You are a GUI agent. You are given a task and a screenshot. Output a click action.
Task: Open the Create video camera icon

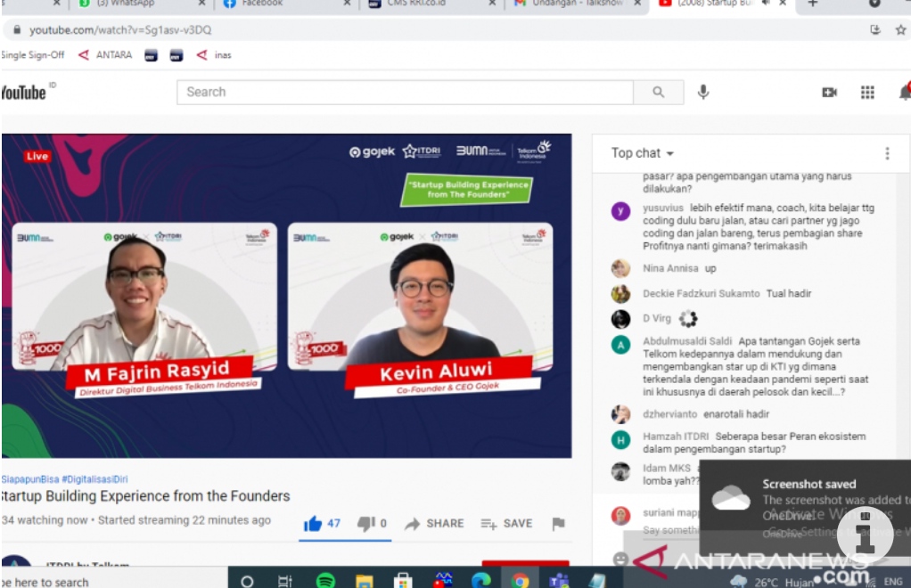(x=829, y=93)
